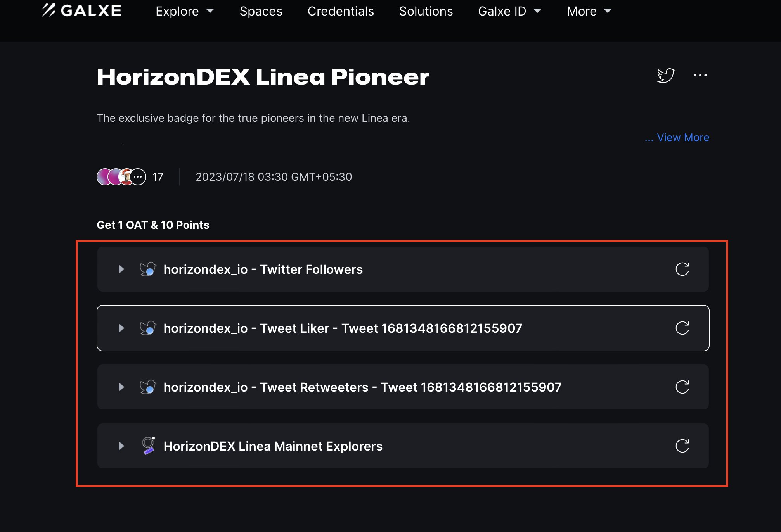Screen dimensions: 781x532
Task: Refresh the Tweet Retweeters task
Action: point(682,387)
